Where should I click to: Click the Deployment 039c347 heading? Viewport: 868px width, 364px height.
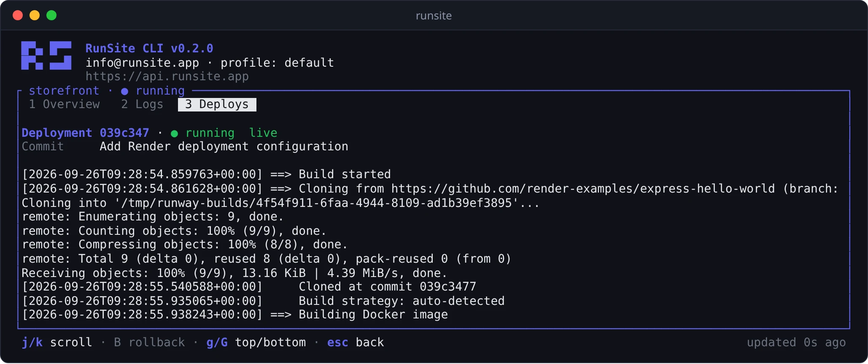click(x=85, y=133)
